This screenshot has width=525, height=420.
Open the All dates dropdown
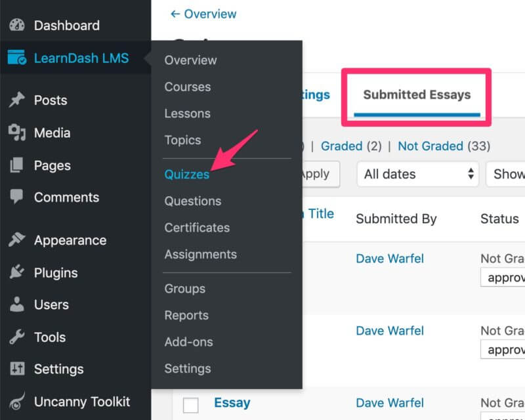tap(418, 174)
